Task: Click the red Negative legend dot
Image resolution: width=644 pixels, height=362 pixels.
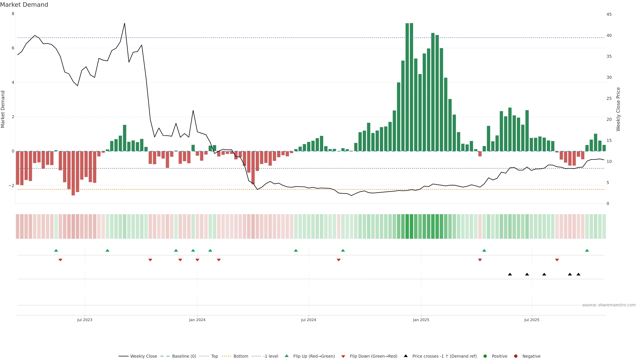Action: pos(516,356)
